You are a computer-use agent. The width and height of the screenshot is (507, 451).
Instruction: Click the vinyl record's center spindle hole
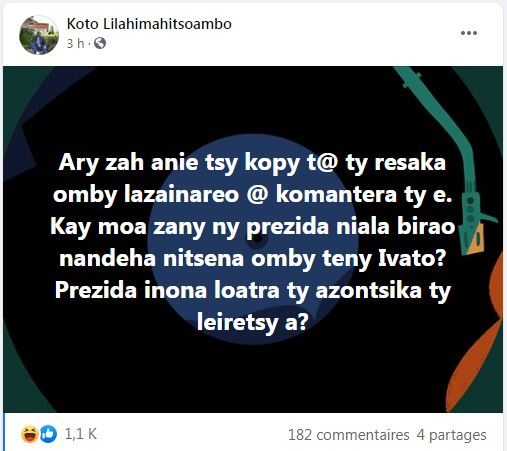[257, 239]
